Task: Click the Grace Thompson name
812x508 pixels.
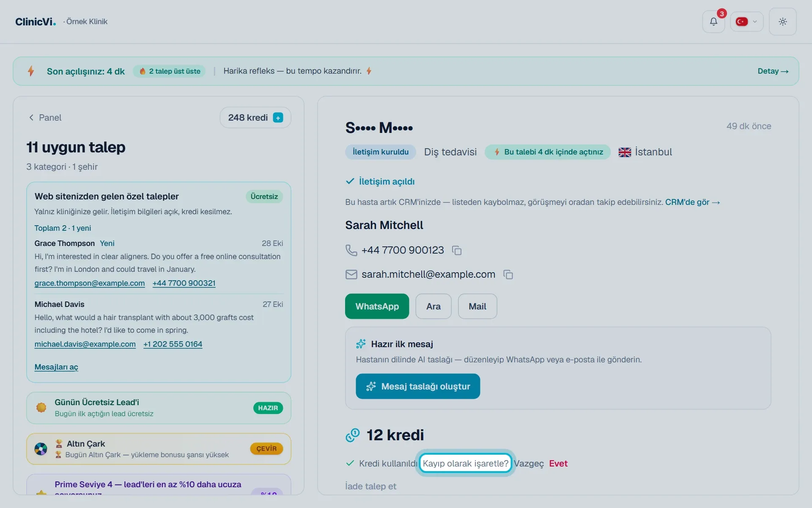Action: click(x=64, y=243)
